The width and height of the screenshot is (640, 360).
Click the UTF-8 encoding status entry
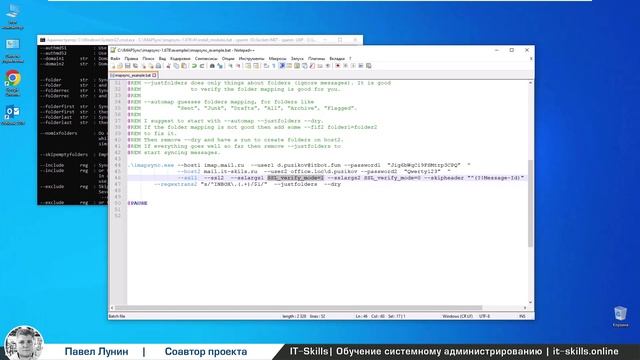pyautogui.click(x=484, y=316)
